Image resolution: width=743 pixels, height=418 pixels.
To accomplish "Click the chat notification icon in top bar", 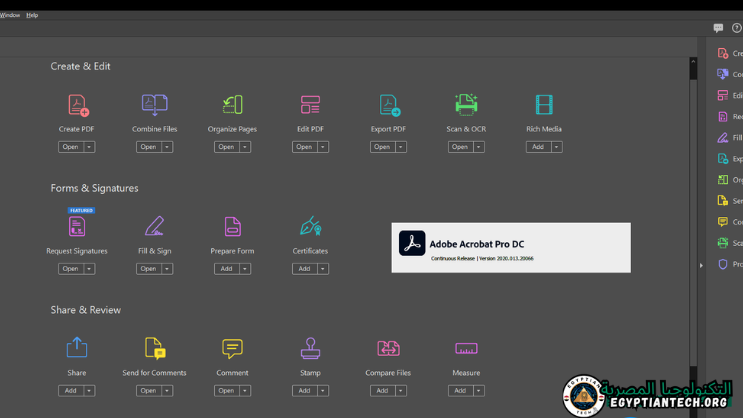I will pyautogui.click(x=718, y=28).
